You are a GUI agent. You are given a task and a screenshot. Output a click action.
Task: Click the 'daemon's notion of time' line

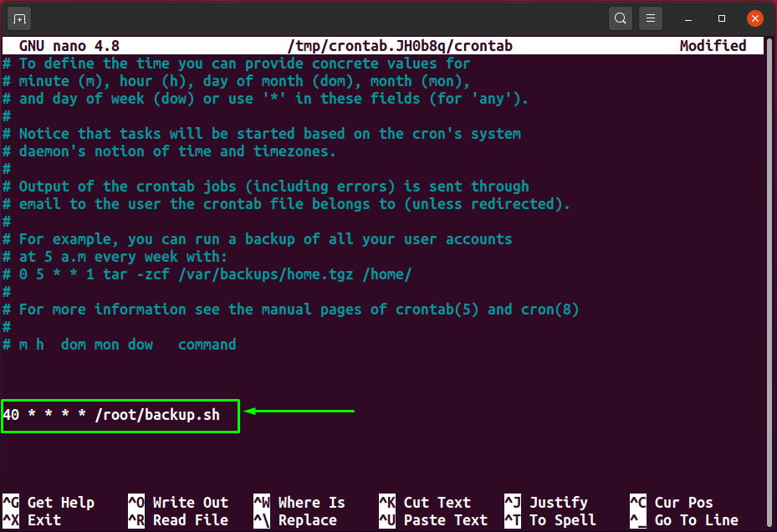170,151
